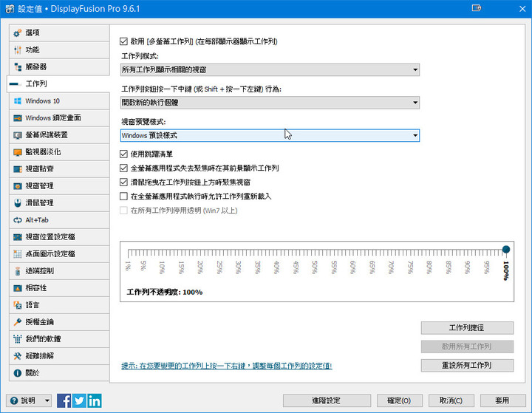Toggle 啟用多螢幕工作列 checkbox
Image resolution: width=532 pixels, height=413 pixels.
pyautogui.click(x=123, y=41)
